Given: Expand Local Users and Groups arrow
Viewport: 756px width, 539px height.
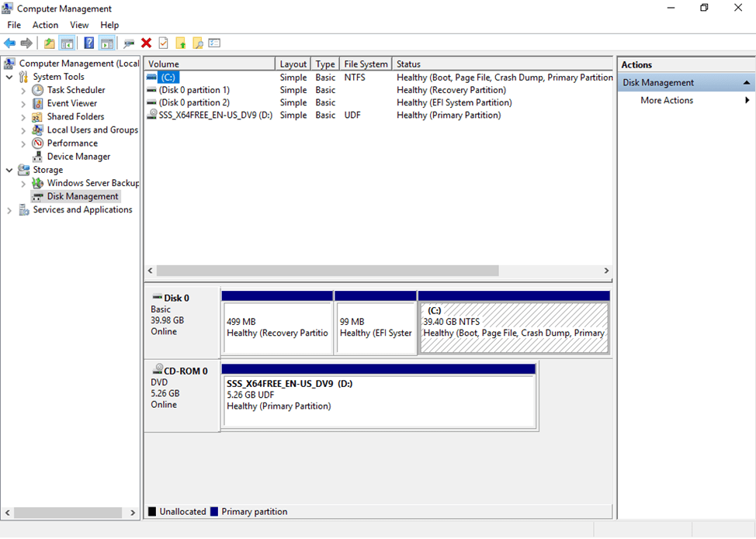Looking at the screenshot, I should click(23, 130).
